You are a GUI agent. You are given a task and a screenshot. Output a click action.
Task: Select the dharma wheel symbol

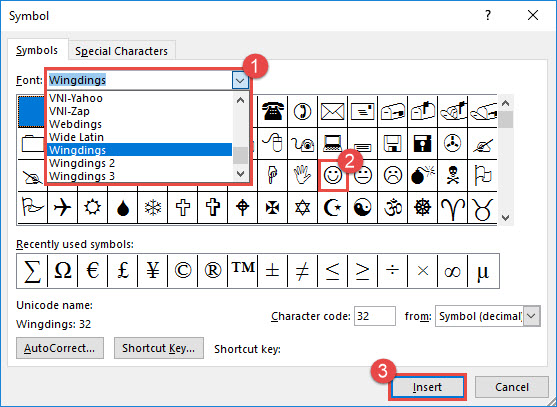pyautogui.click(x=422, y=207)
